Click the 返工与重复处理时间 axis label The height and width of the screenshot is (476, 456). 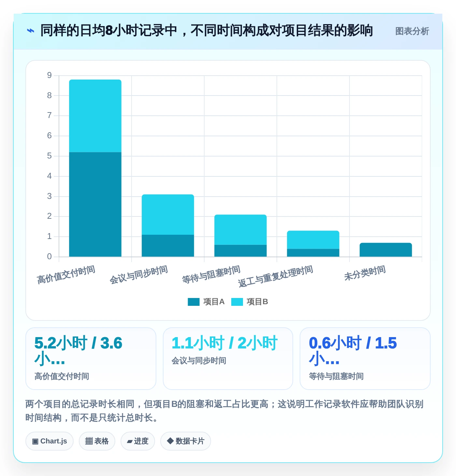(276, 276)
